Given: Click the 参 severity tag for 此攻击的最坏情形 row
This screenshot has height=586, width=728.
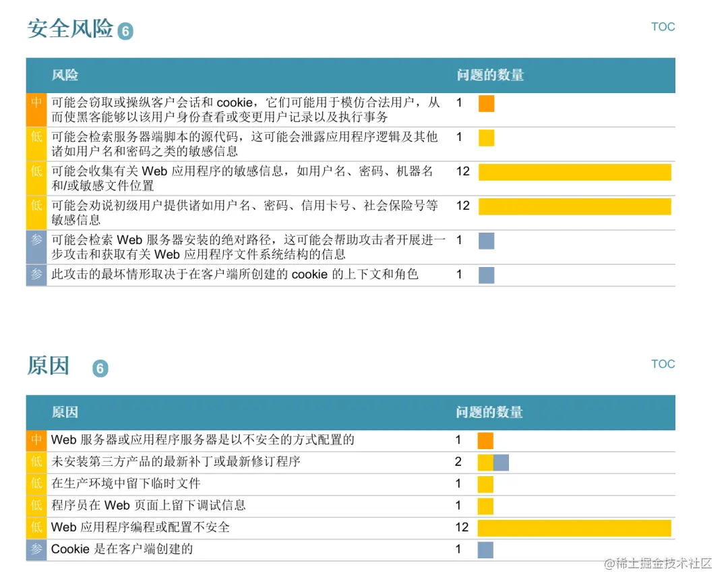Looking at the screenshot, I should (36, 275).
